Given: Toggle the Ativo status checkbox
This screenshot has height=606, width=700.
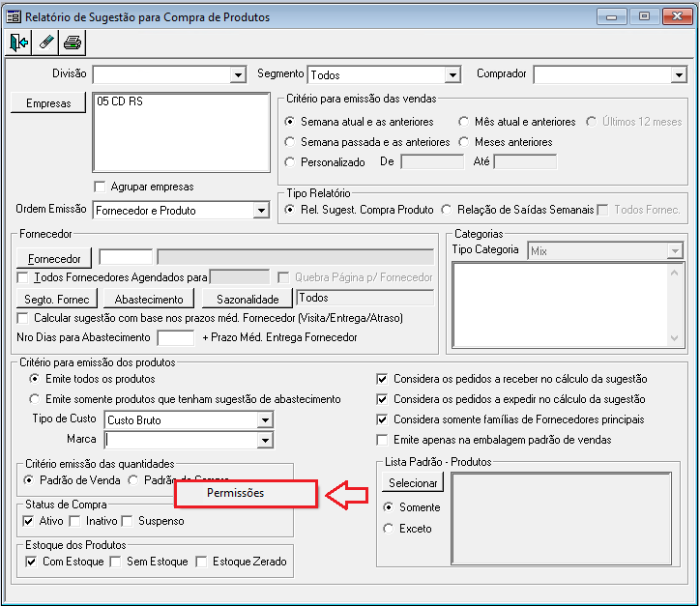Looking at the screenshot, I should pyautogui.click(x=29, y=521).
